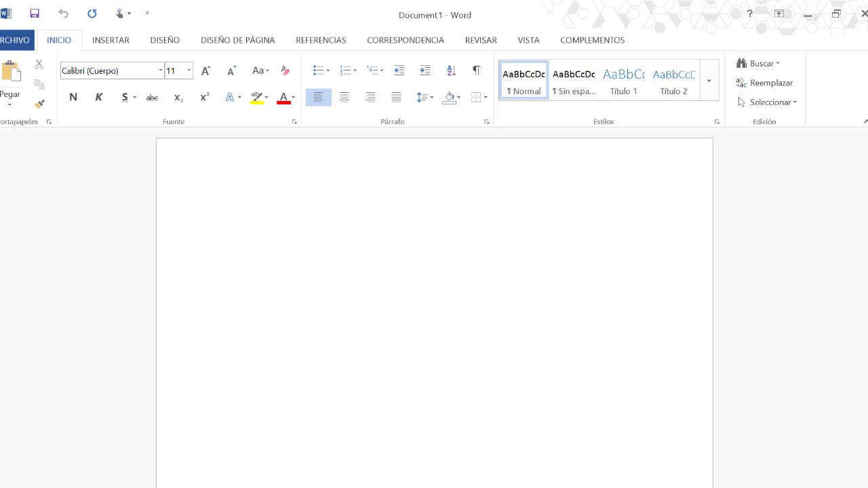Screen dimensions: 868x488
Task: Paste with the Pegar clipboard icon
Action: [11, 72]
